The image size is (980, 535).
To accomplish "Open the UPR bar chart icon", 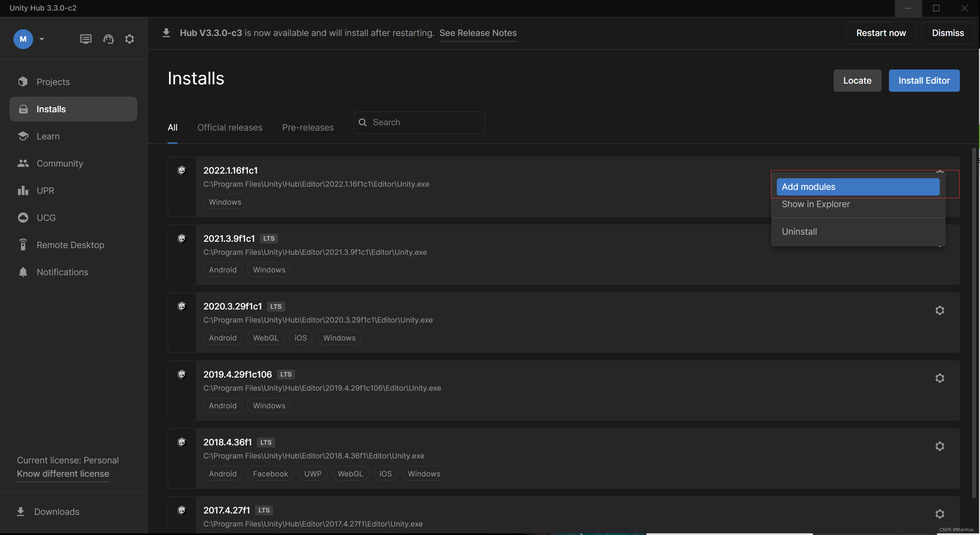I will coord(23,191).
